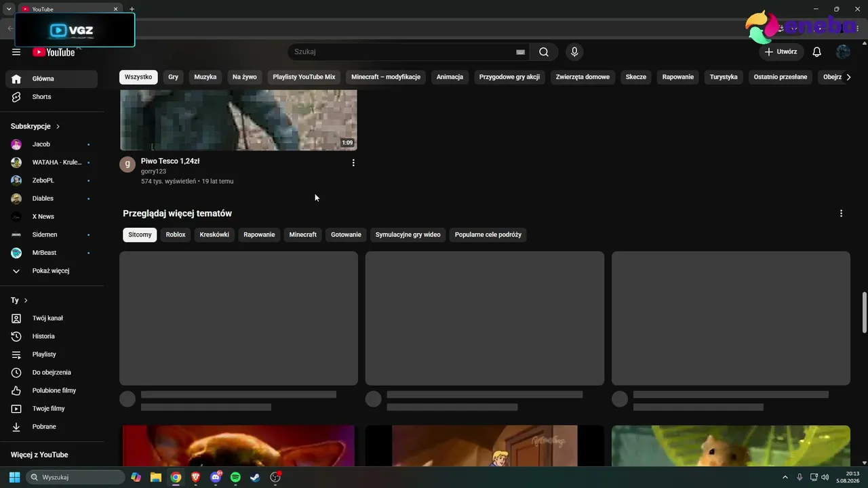Expand Pokaż więcej subscriptions

52,271
